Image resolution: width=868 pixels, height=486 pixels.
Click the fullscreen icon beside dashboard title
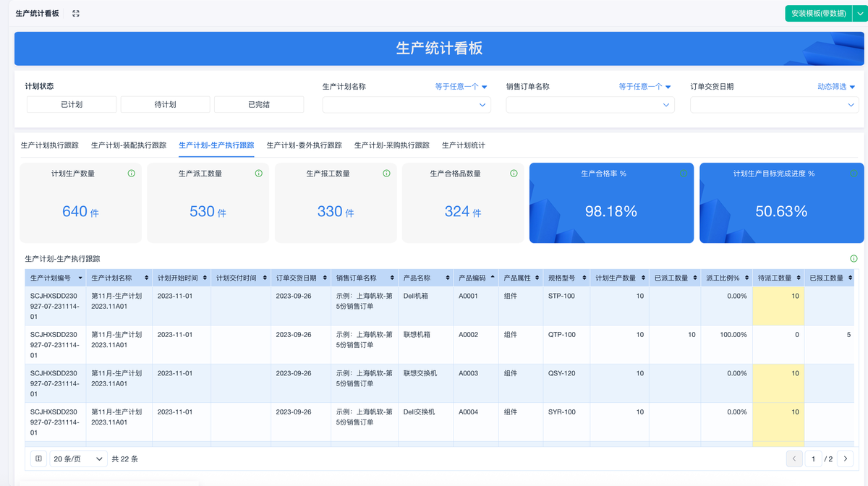coord(76,14)
